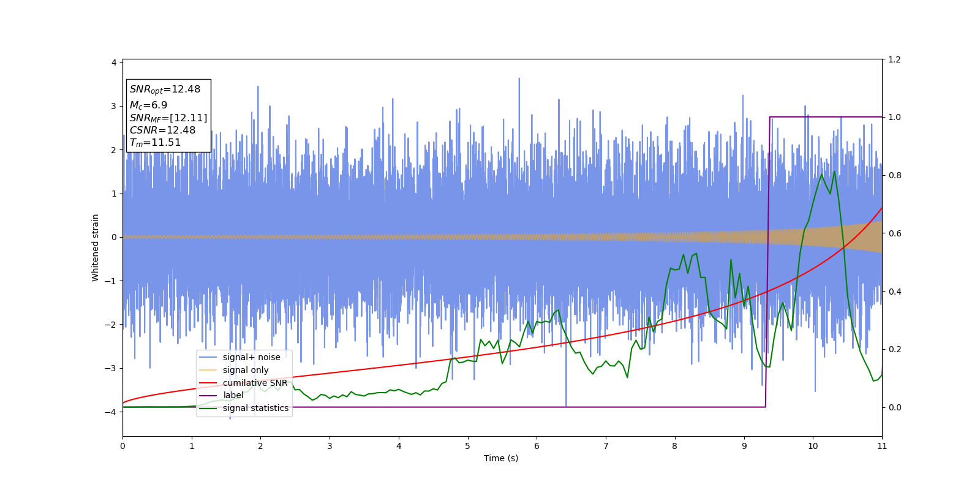Click the green signal statistics legend line sample
Viewport: 980px width, 490px height.
(208, 409)
